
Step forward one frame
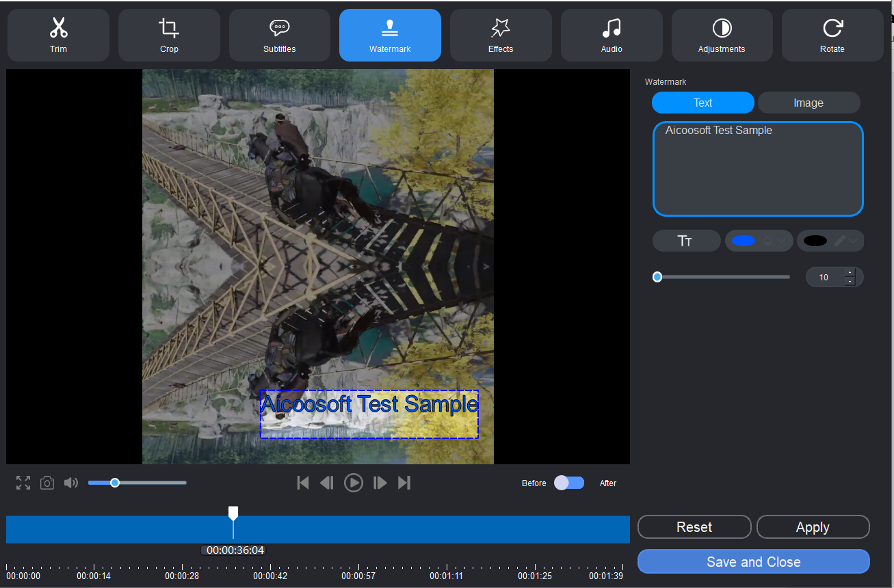coord(380,483)
